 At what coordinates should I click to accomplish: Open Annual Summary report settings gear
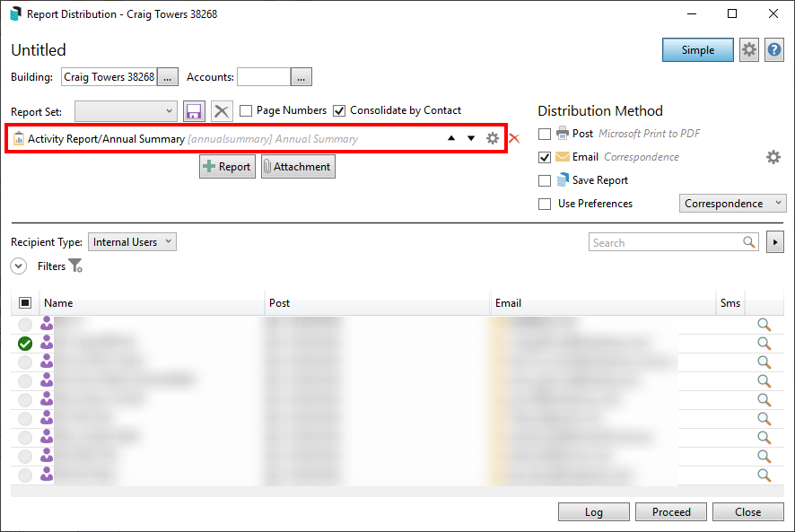[x=493, y=138]
